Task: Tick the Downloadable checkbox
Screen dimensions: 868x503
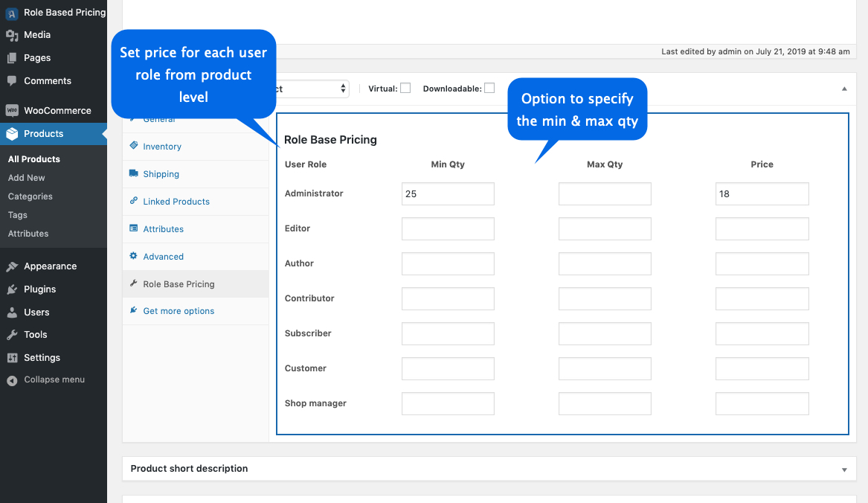Action: coord(489,88)
